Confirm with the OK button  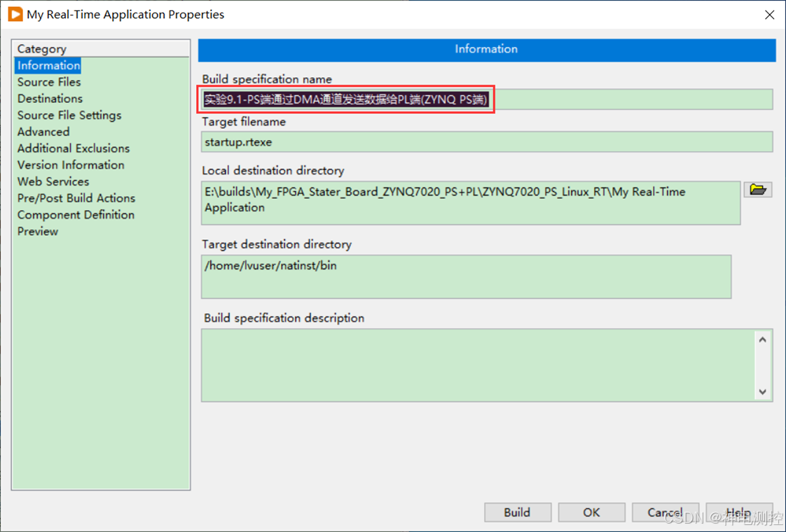(x=591, y=512)
